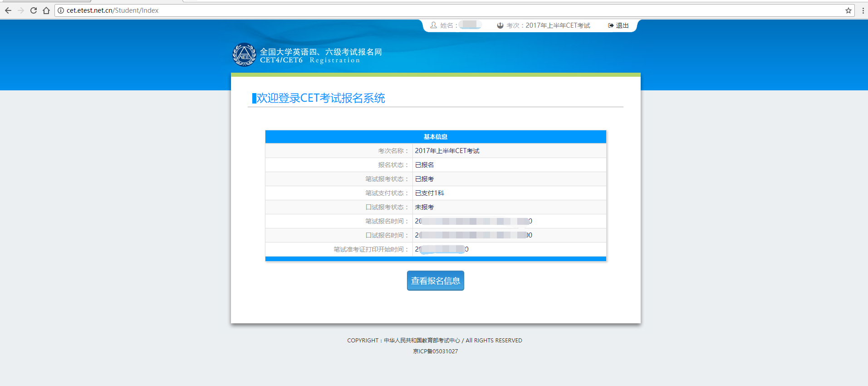Click the user profile icon beside 姓名
The height and width of the screenshot is (386, 868).
tap(433, 25)
